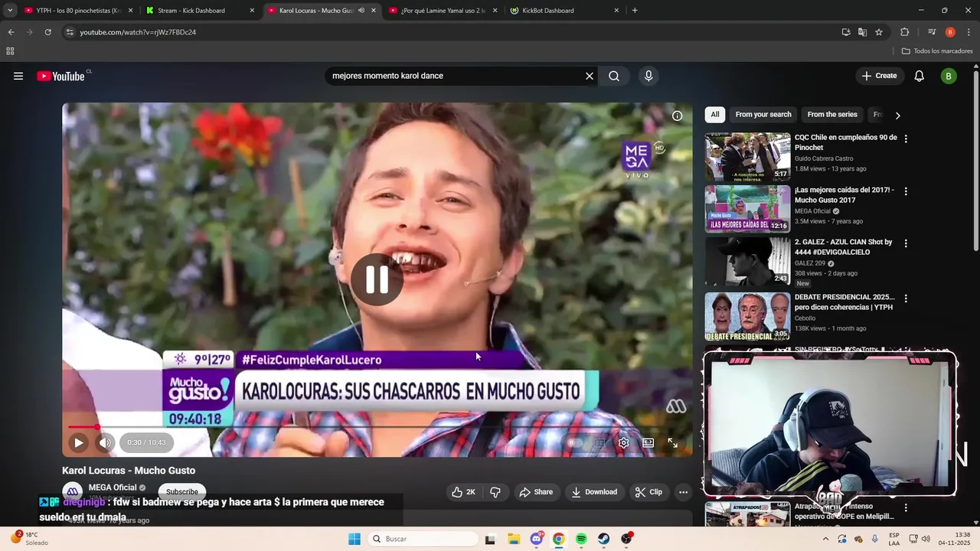Switch to theater mode
The width and height of the screenshot is (980, 551).
point(648,442)
